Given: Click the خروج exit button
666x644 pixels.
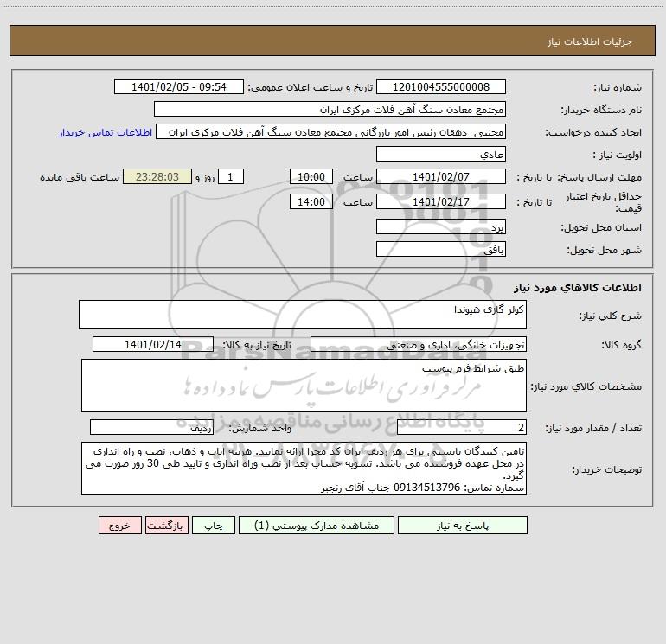Looking at the screenshot, I should click(x=119, y=525).
